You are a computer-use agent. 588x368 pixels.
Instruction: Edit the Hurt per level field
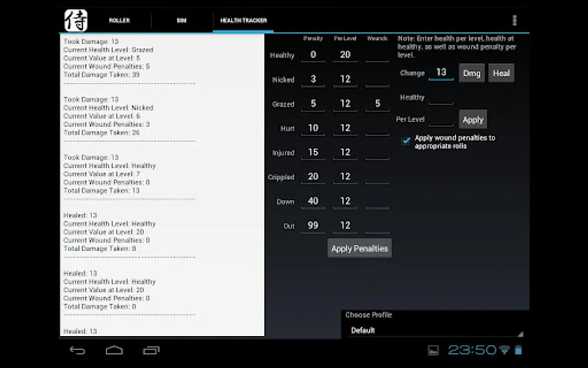(345, 128)
